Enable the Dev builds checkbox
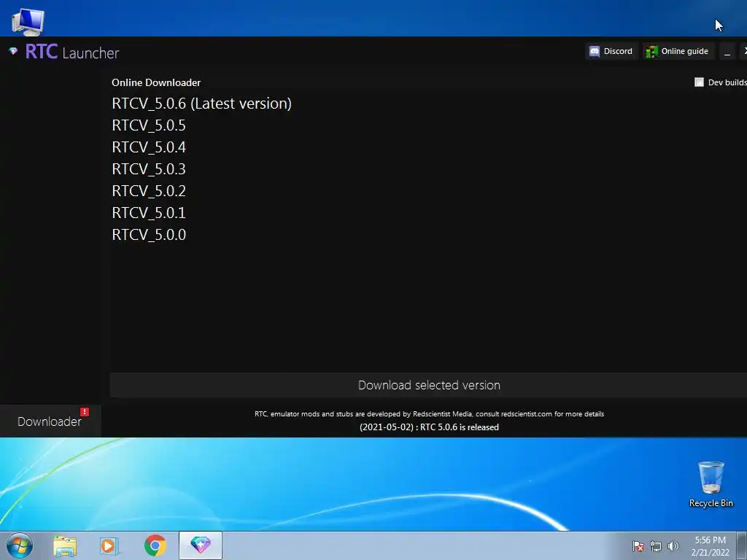The width and height of the screenshot is (747, 560). click(x=699, y=82)
